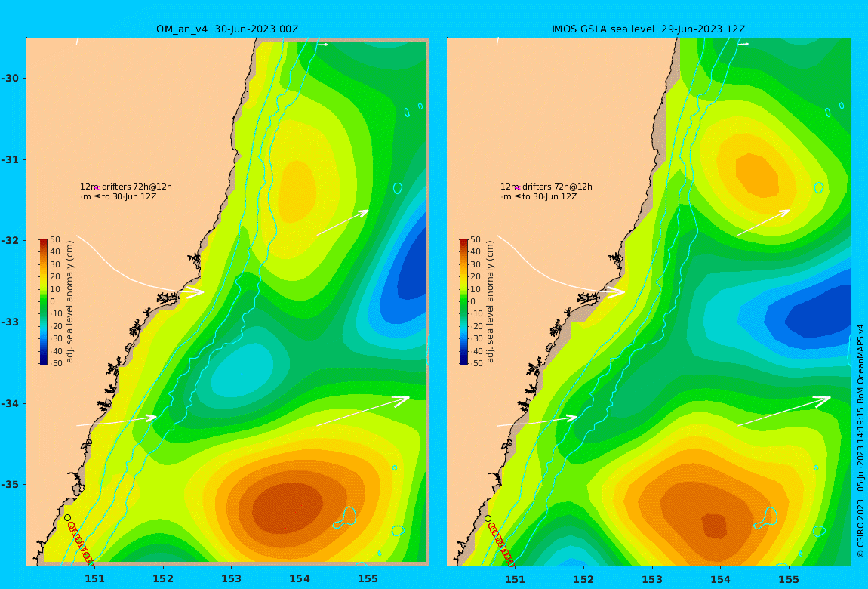Click the -35 latitude axis label
The image size is (868, 589).
pyautogui.click(x=10, y=485)
